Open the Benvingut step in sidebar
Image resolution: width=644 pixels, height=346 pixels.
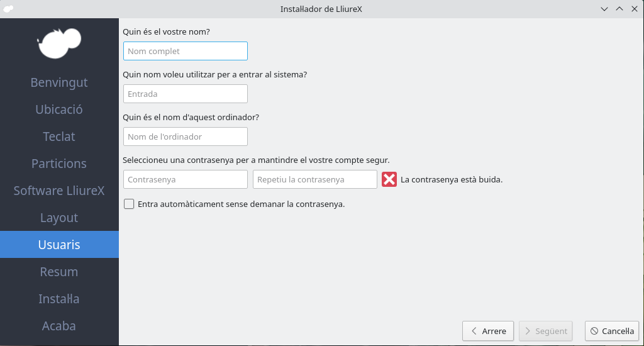point(59,82)
